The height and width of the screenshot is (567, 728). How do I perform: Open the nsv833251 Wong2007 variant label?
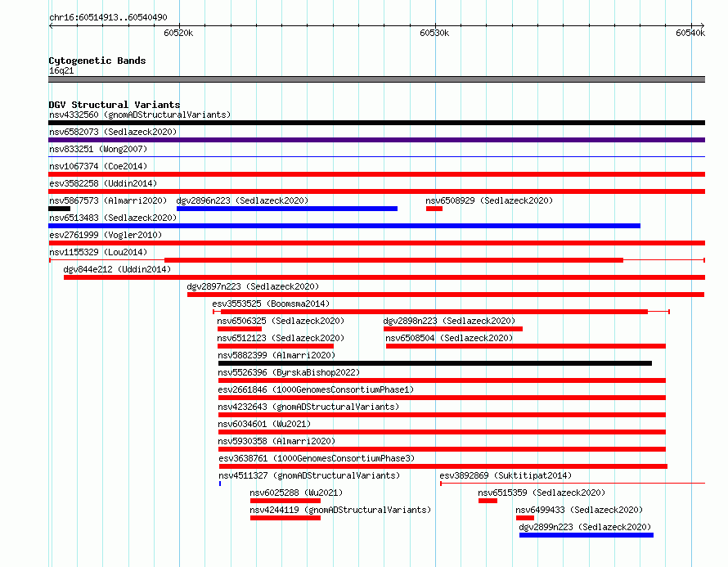[x=98, y=149]
